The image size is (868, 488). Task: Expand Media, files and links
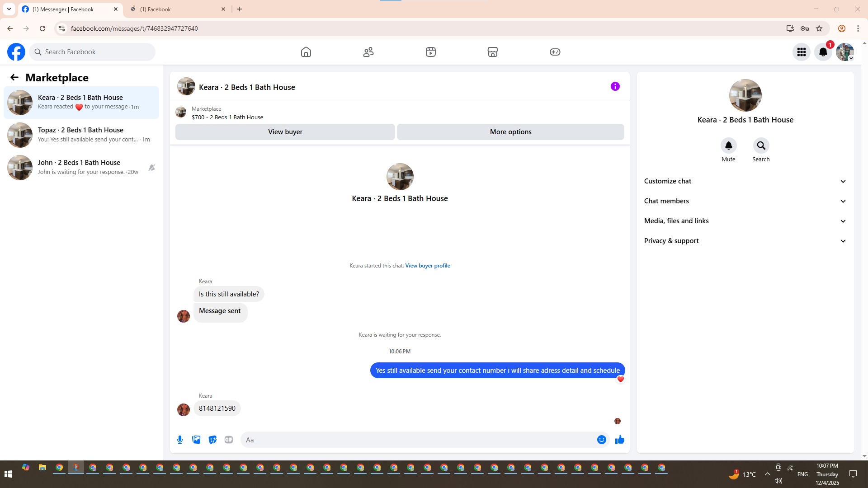click(745, 221)
